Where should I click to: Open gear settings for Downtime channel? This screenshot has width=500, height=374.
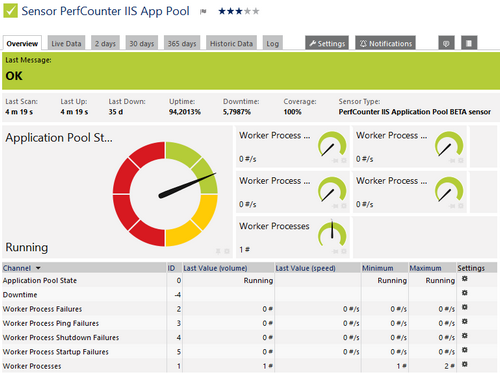pyautogui.click(x=465, y=293)
